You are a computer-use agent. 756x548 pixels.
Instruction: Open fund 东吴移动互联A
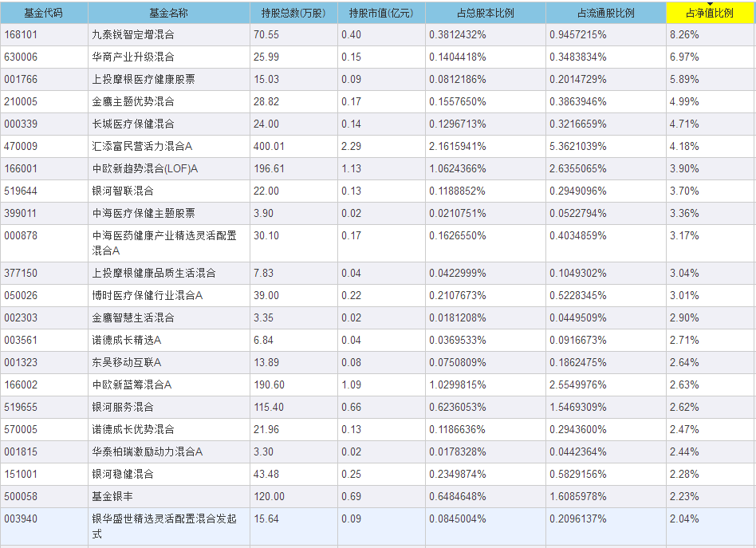point(127,362)
